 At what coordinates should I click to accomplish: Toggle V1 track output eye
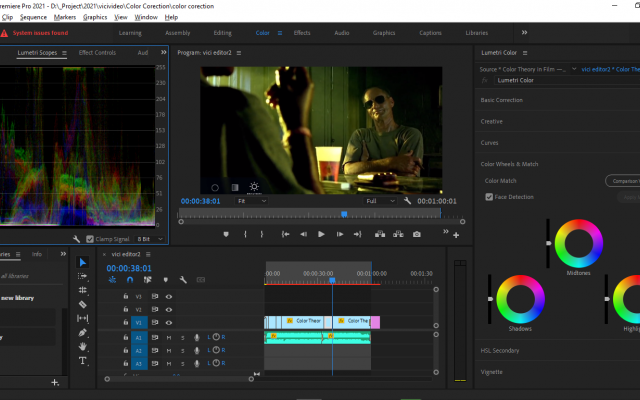click(169, 322)
